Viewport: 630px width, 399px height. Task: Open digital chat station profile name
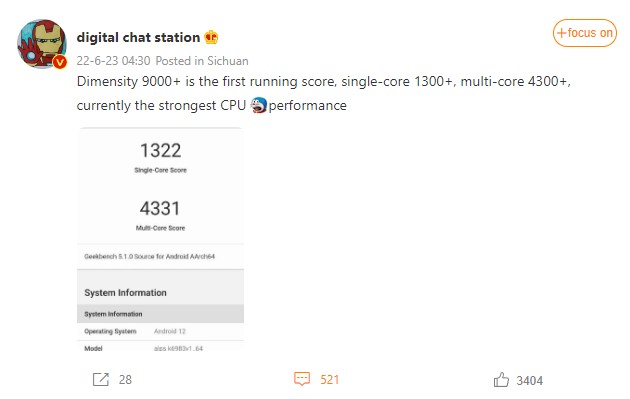coord(138,37)
